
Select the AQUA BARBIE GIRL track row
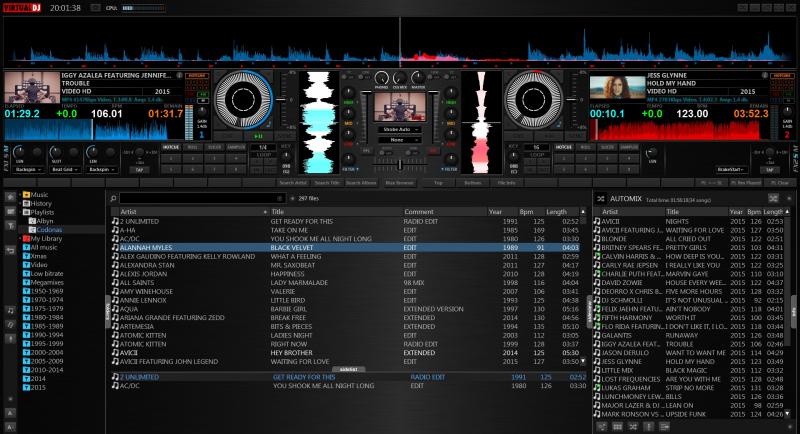click(x=345, y=309)
